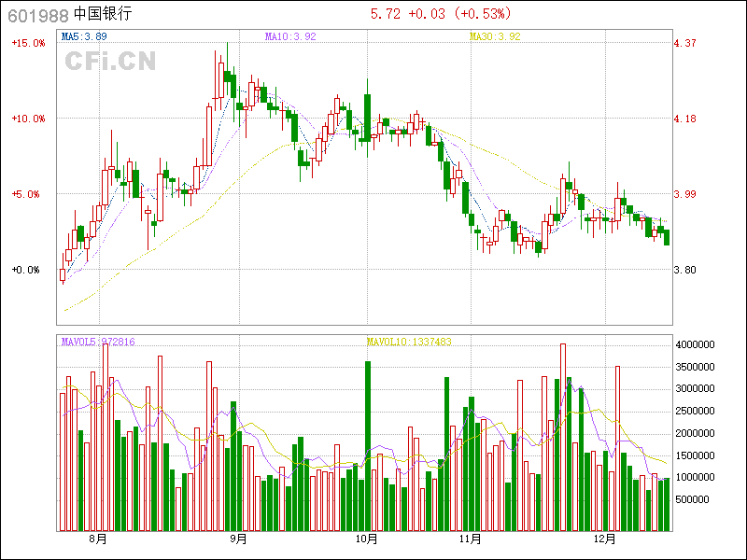The image size is (747, 560).
Task: Click the 3.80 price axis label
Action: 685,270
